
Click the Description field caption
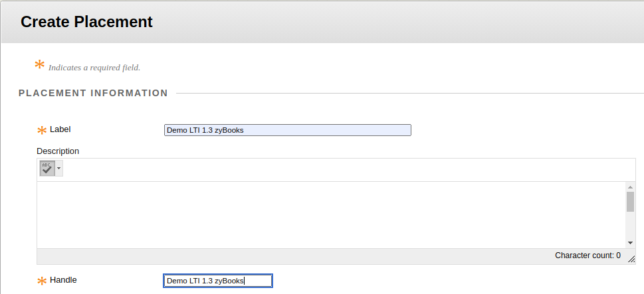[x=58, y=151]
